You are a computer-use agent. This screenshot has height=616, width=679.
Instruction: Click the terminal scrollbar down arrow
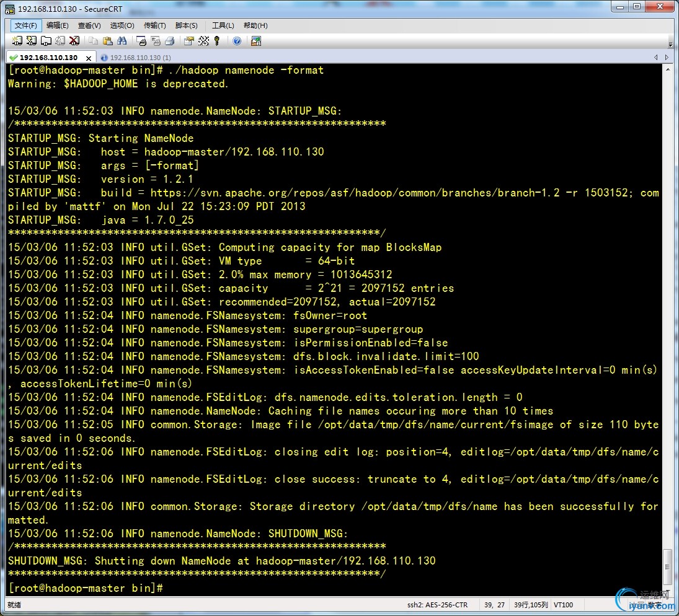point(668,589)
